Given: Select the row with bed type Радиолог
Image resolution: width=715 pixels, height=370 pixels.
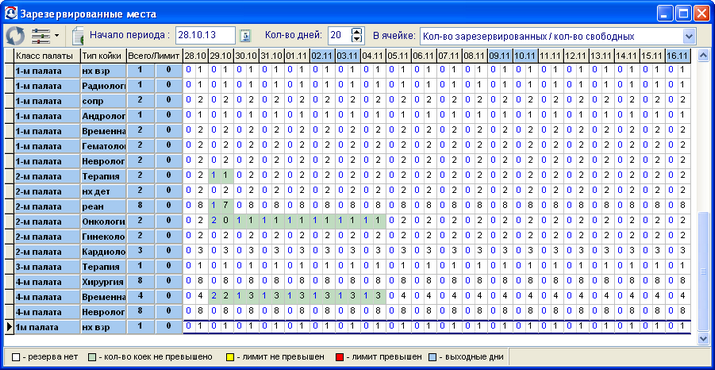Looking at the screenshot, I should 349,85.
